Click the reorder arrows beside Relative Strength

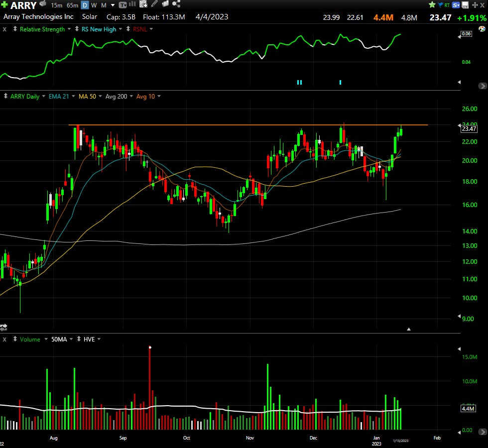coord(15,29)
